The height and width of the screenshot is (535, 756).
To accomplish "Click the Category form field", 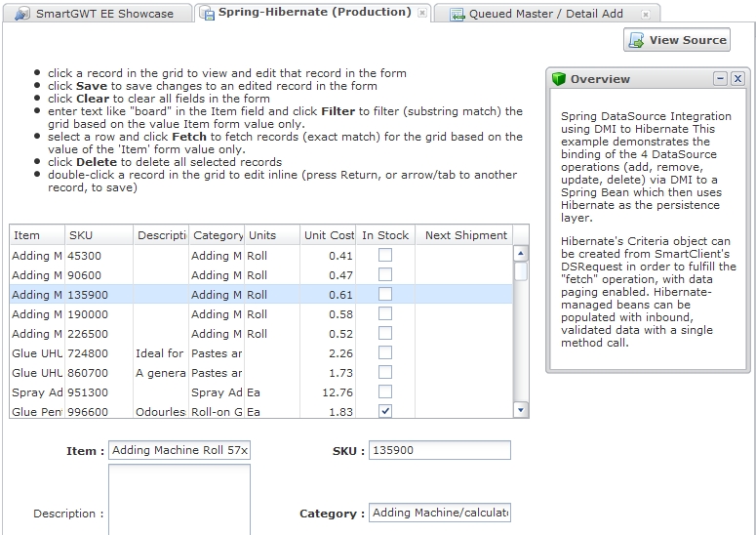I will (440, 513).
